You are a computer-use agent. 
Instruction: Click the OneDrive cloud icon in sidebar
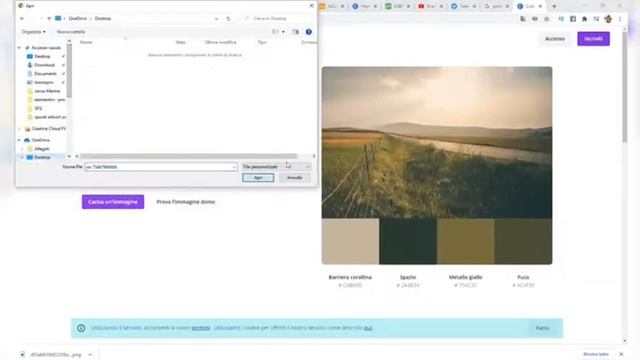click(27, 140)
